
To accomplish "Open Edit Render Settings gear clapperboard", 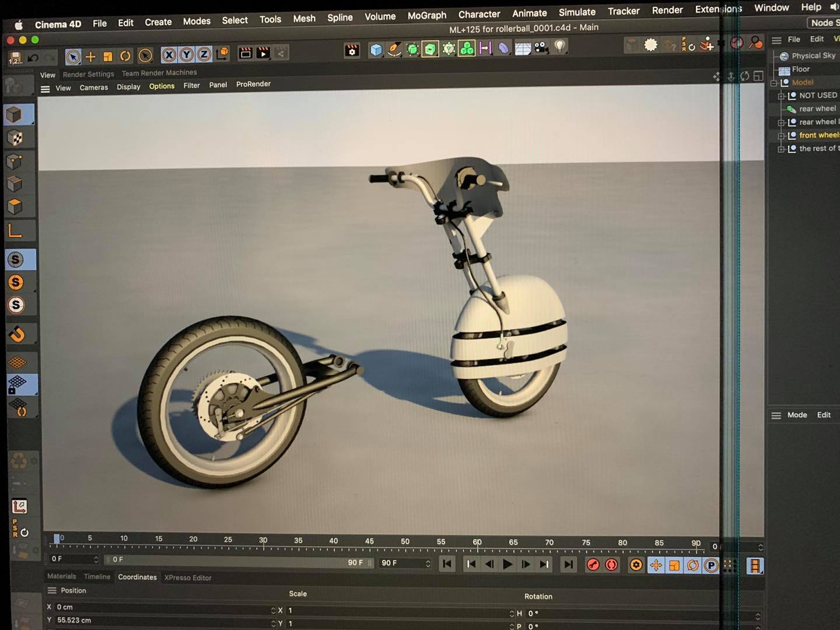I will 352,51.
